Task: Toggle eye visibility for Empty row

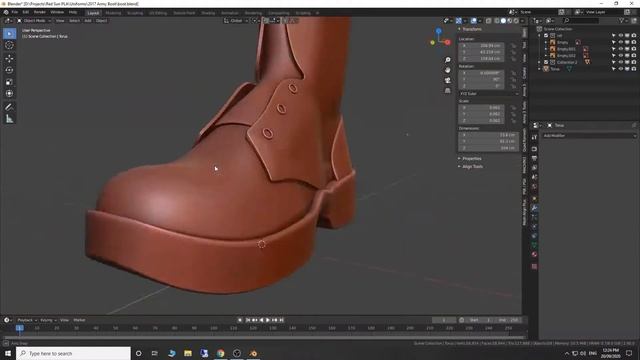Action: click(x=620, y=42)
